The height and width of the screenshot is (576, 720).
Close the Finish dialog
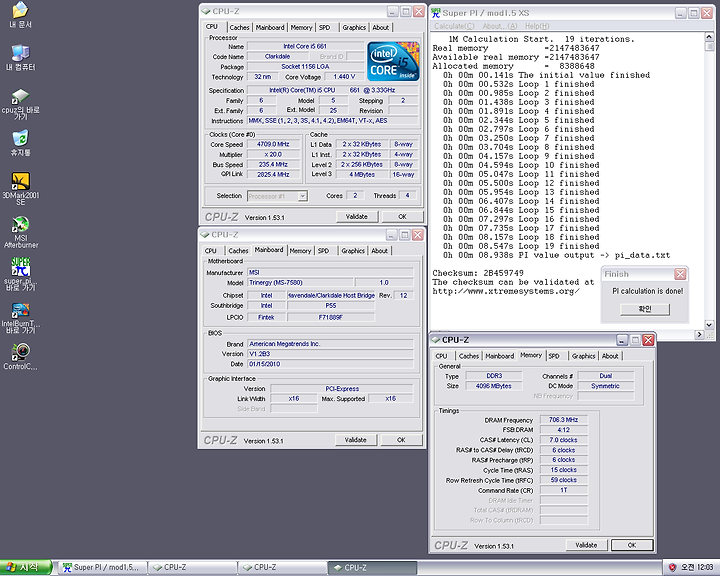[680, 274]
